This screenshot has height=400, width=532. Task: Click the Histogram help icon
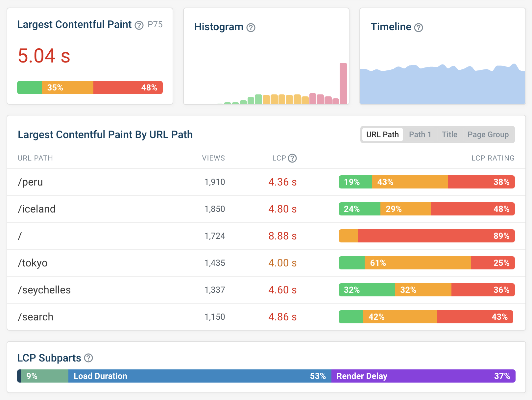pyautogui.click(x=251, y=28)
